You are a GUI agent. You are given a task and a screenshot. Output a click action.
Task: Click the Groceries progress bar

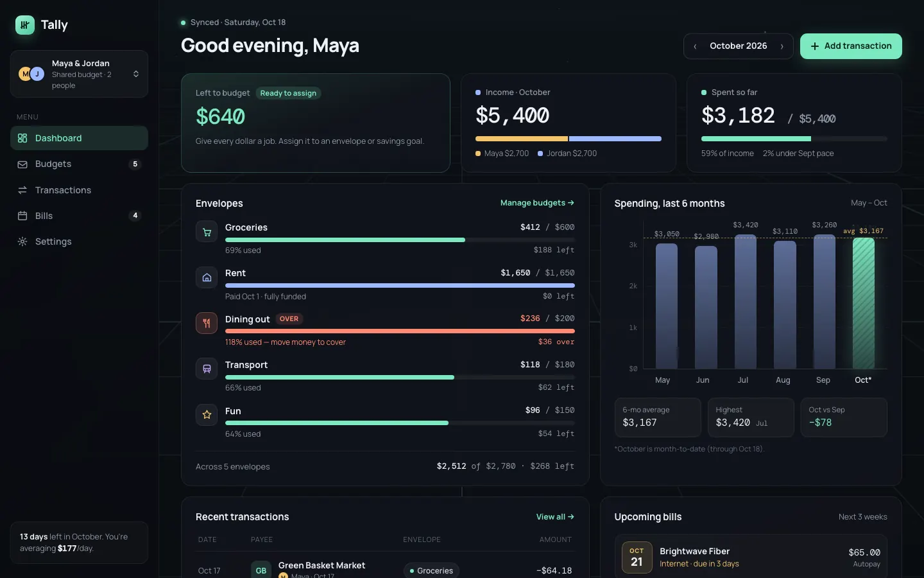coord(400,240)
